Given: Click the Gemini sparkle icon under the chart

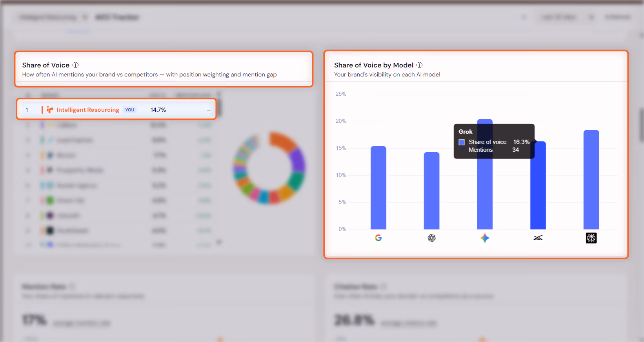Looking at the screenshot, I should (x=485, y=238).
